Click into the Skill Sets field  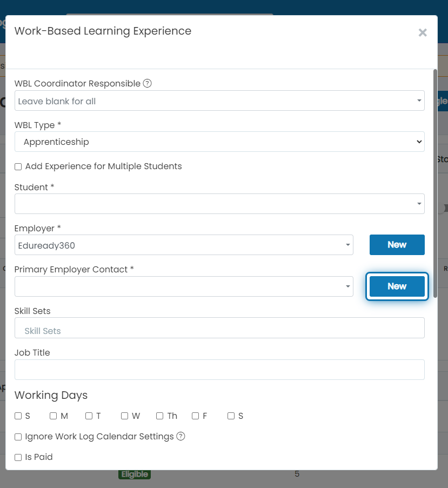pos(219,327)
